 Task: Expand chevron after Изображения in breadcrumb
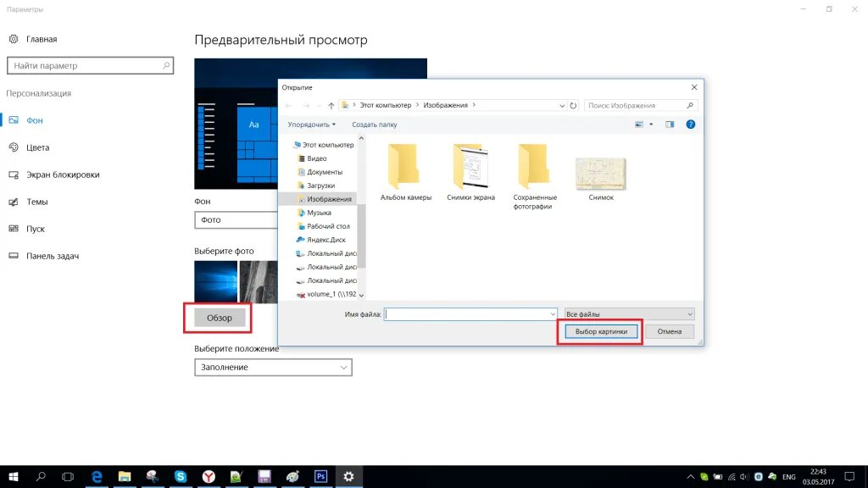pos(474,105)
